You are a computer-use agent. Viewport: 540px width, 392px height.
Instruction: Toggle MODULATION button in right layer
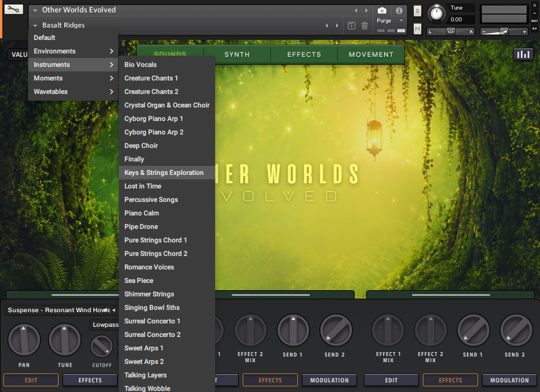510,380
